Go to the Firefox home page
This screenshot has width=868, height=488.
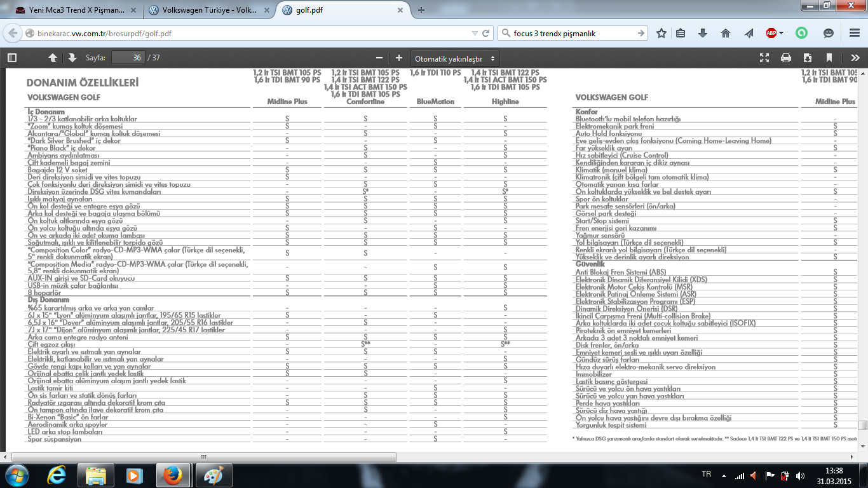click(x=726, y=33)
